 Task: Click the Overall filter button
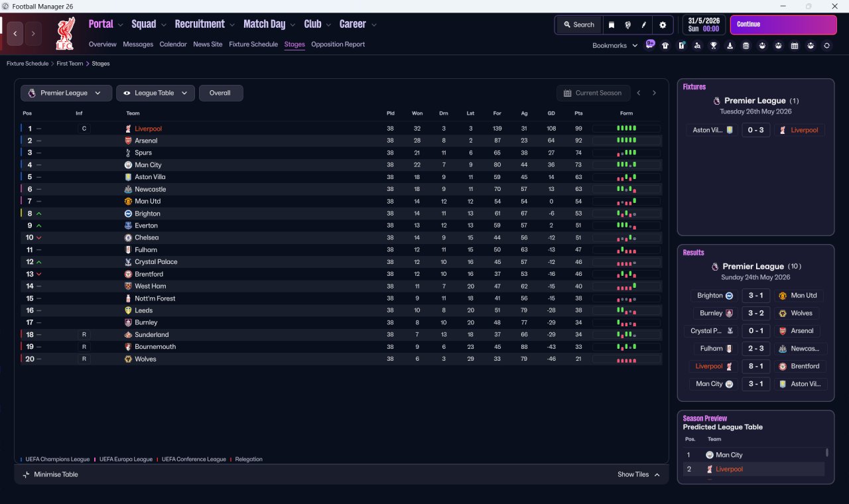[221, 93]
